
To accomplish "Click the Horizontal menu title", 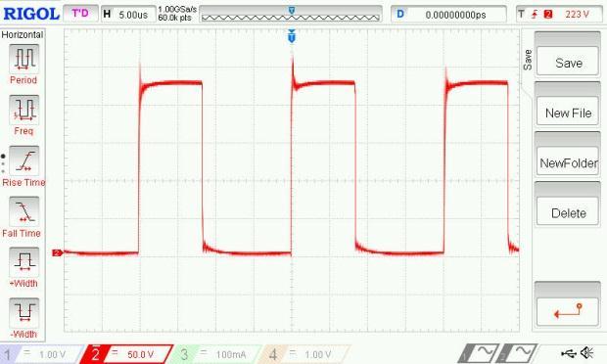I will pyautogui.click(x=23, y=34).
